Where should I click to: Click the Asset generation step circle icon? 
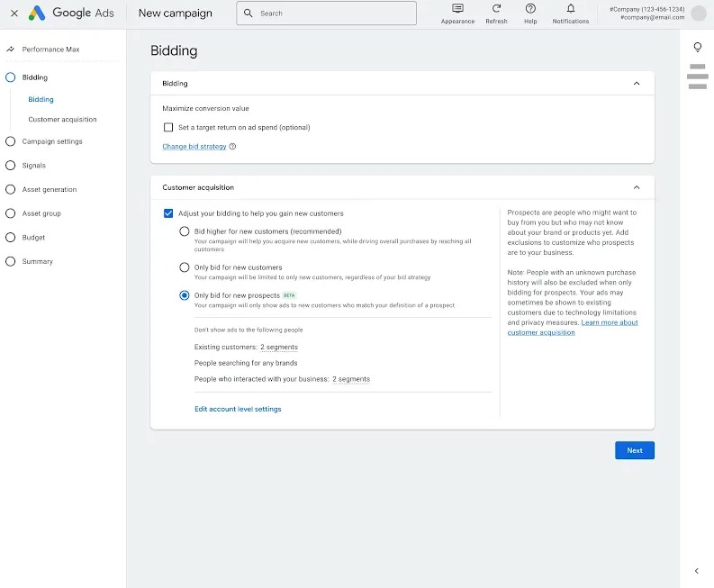pos(10,189)
